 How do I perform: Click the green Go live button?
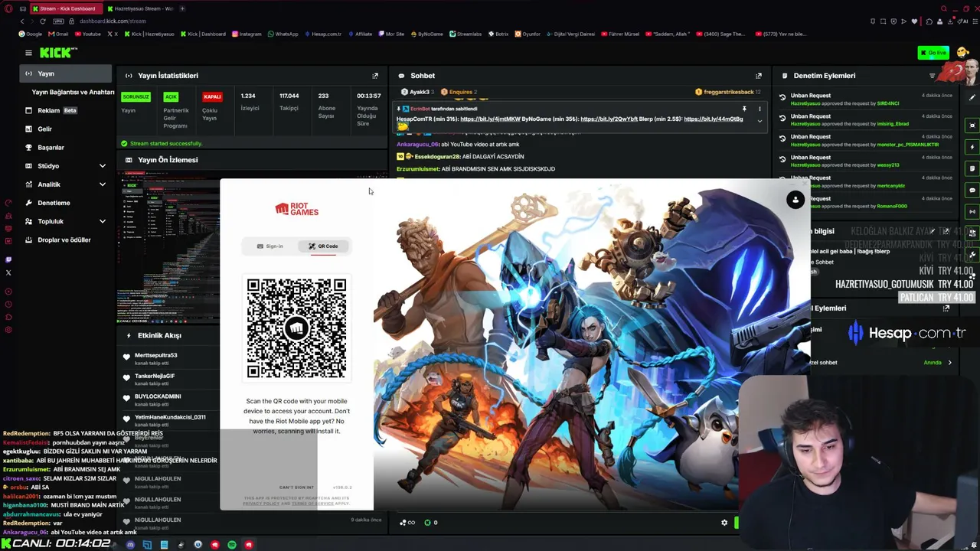coord(933,53)
